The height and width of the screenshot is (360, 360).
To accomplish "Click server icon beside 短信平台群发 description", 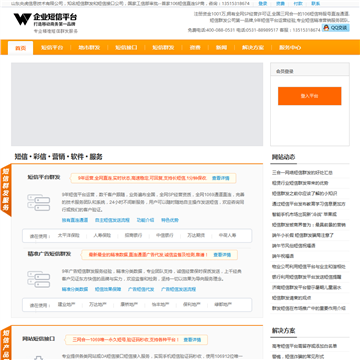I will pos(38,202).
